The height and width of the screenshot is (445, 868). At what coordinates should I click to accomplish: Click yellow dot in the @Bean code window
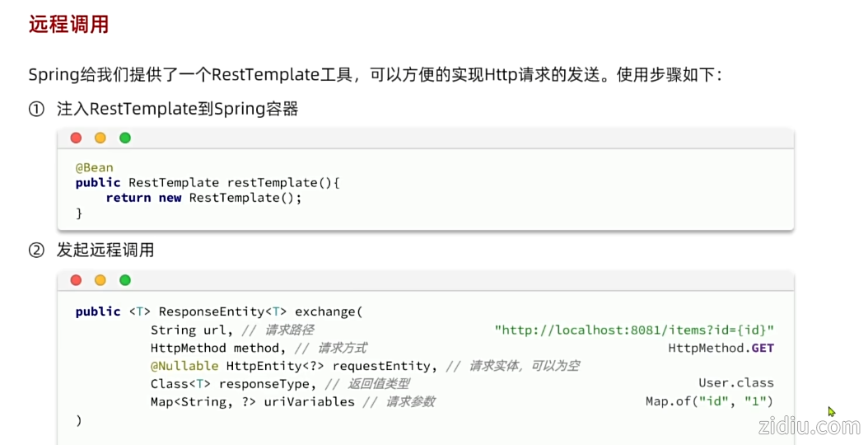coord(100,138)
